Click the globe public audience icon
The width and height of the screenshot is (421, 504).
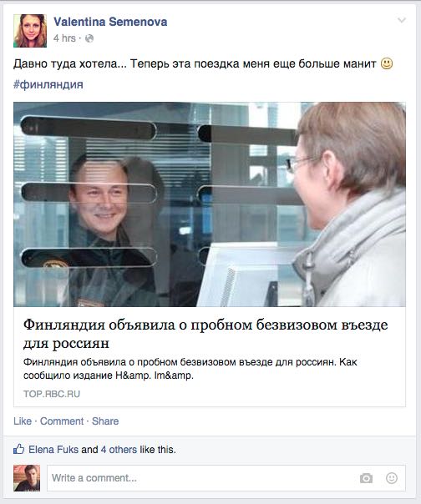click(89, 38)
